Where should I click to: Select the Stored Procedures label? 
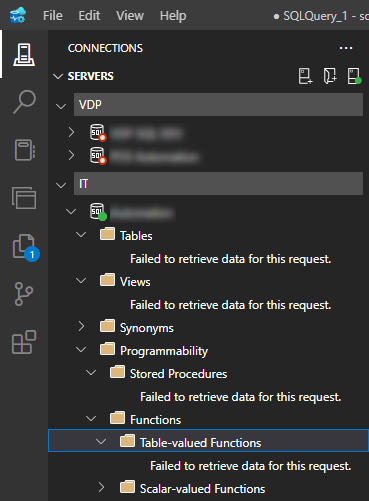point(178,374)
